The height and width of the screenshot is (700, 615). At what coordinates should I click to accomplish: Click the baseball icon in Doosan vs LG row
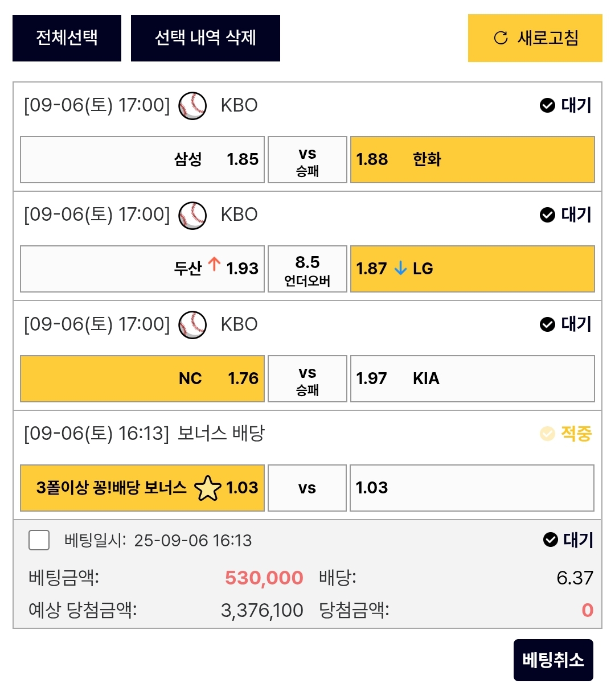click(192, 215)
